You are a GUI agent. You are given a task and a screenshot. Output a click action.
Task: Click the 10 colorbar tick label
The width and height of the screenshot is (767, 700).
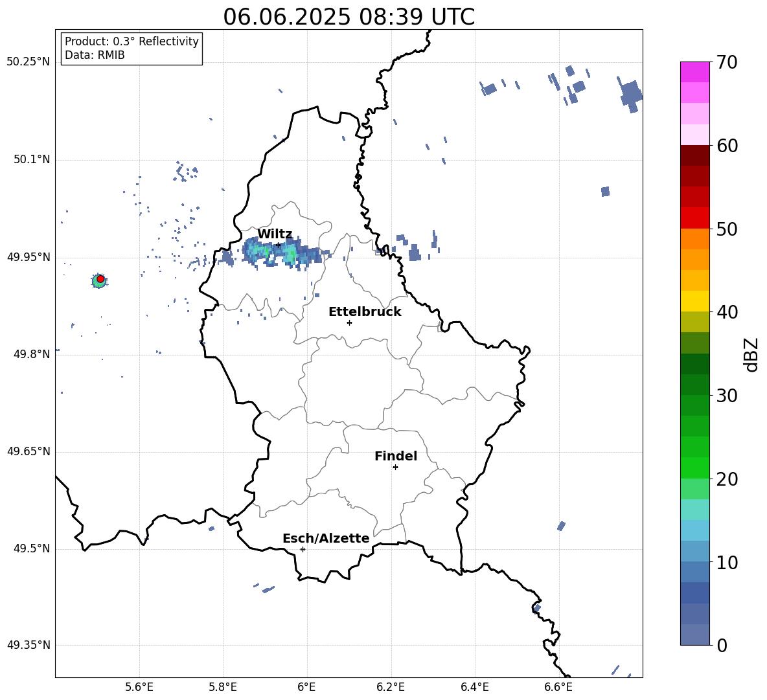727,563
